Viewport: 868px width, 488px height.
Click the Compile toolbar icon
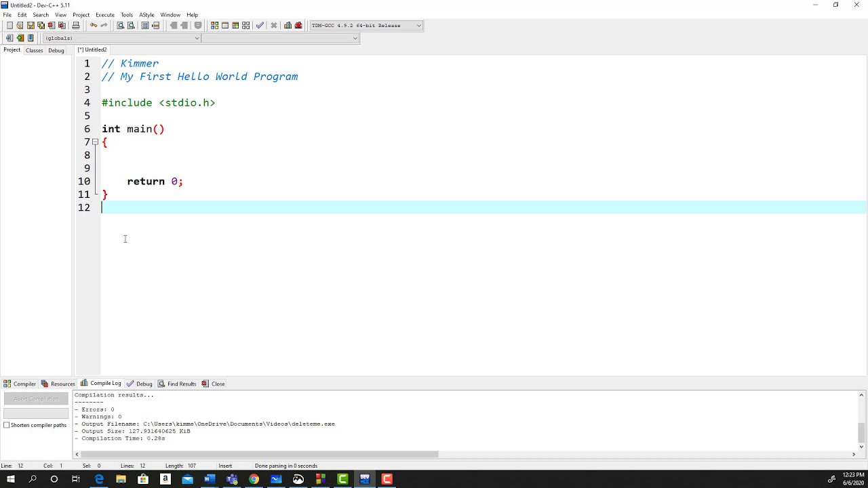coord(214,25)
